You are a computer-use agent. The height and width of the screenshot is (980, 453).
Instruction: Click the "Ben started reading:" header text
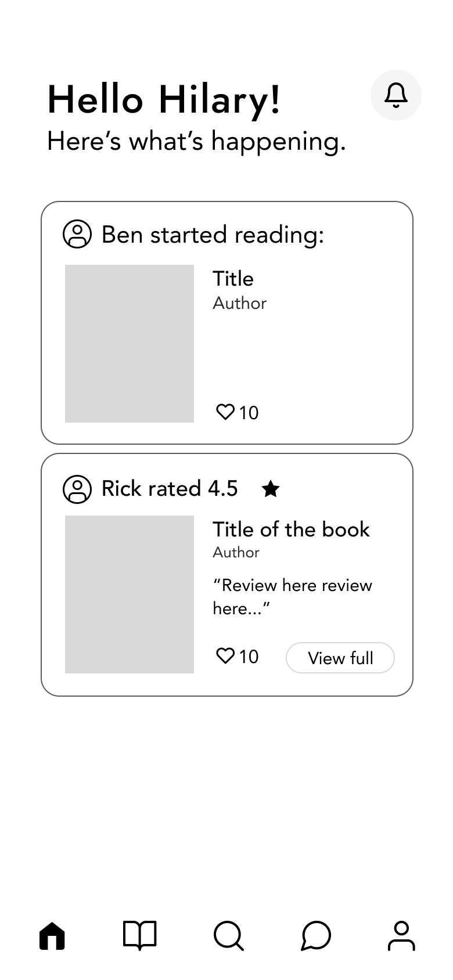point(213,235)
